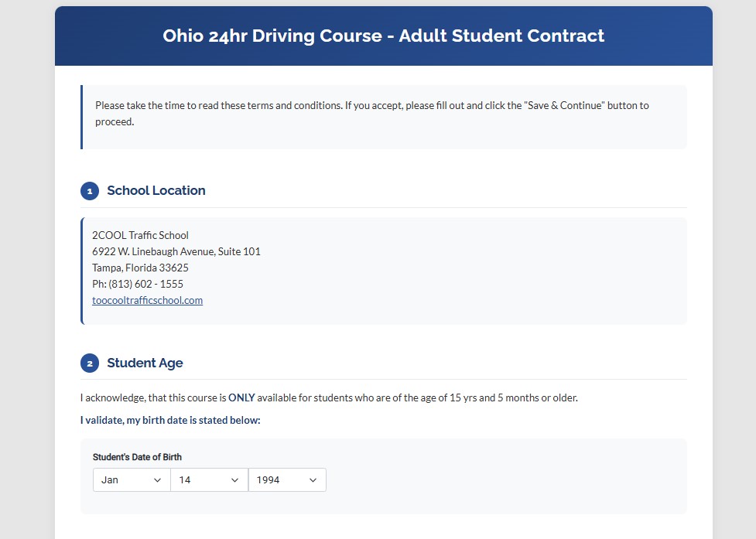Viewport: 756px width, 539px height.
Task: Click the 'I validate, my birth date' statement
Action: tap(170, 420)
